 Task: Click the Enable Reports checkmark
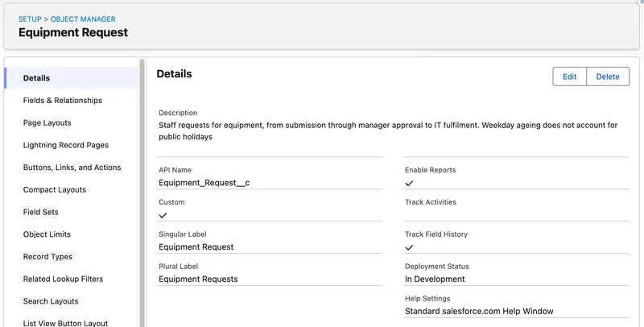(409, 183)
